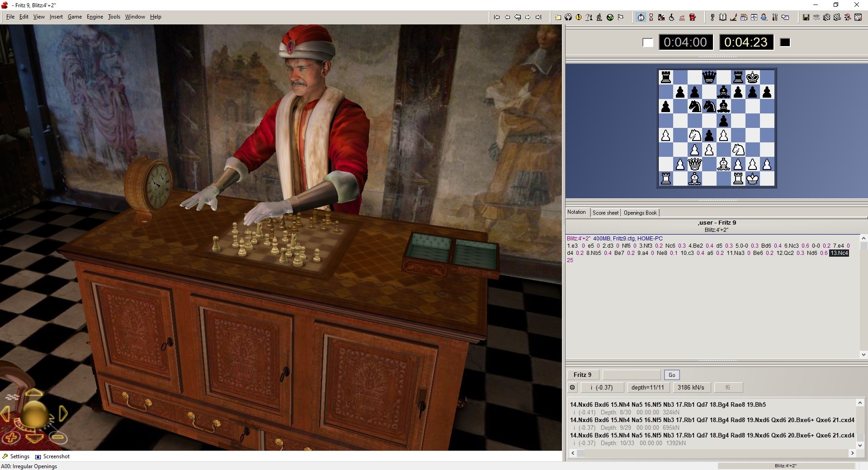This screenshot has height=470, width=868.
Task: Open the View menu
Action: coord(39,17)
